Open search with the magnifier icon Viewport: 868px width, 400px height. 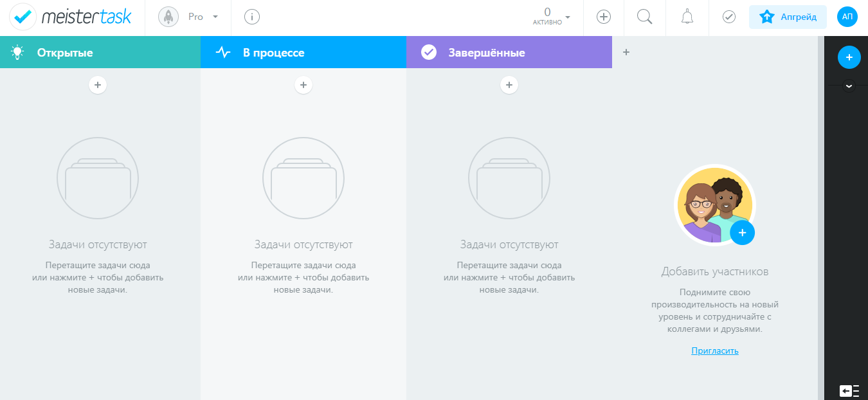[644, 17]
